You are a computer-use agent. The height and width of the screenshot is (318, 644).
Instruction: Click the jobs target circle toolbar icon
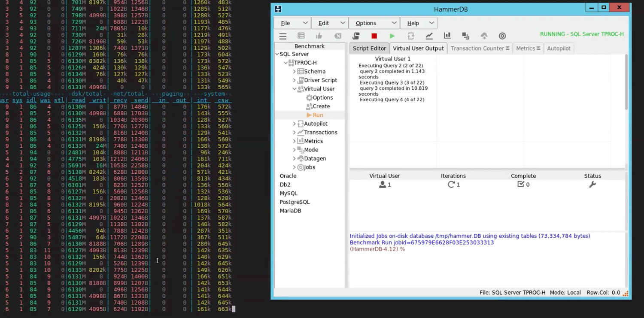[502, 36]
